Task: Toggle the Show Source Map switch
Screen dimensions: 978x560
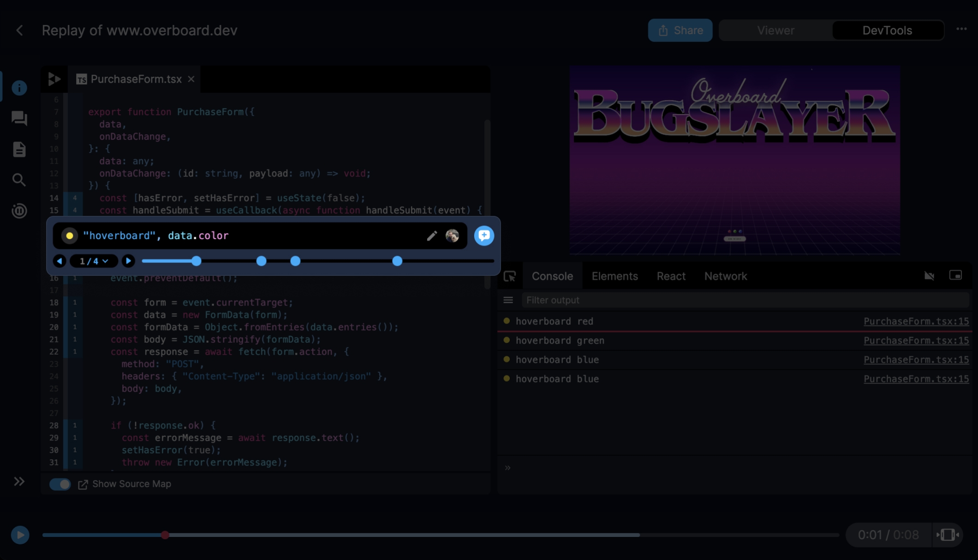Action: (60, 484)
